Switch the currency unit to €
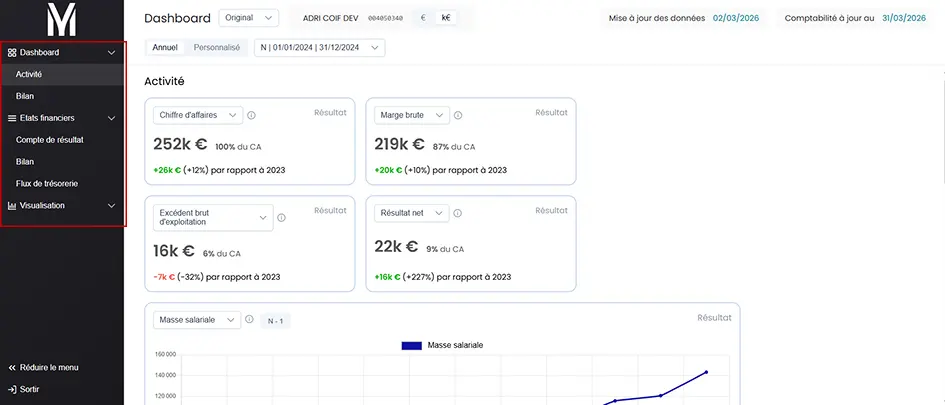 point(422,18)
